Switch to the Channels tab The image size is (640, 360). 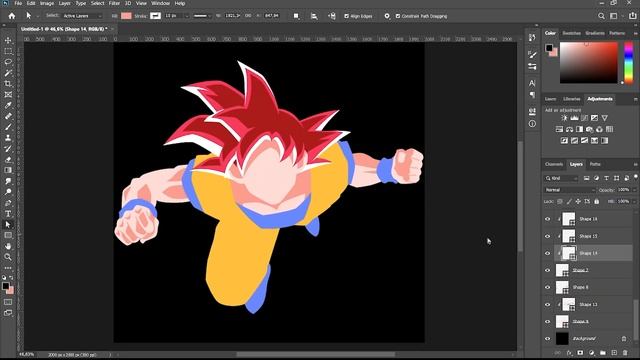click(x=554, y=164)
